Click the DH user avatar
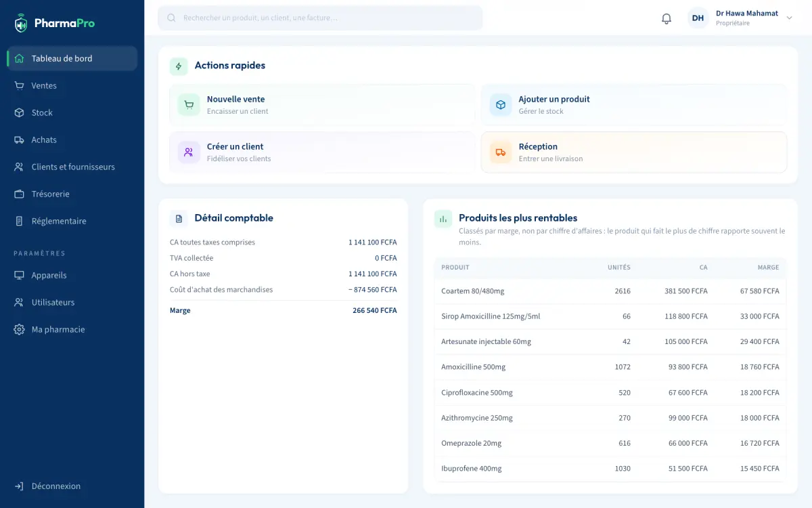This screenshot has width=812, height=508. pyautogui.click(x=698, y=18)
